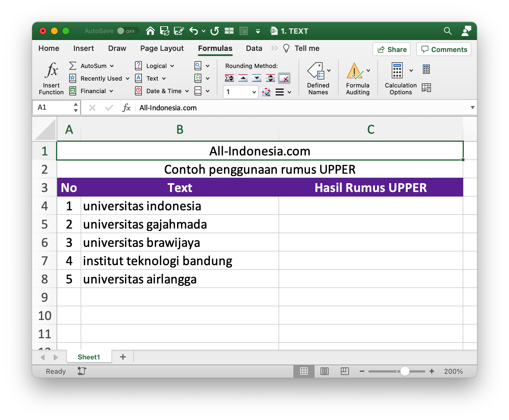Click the Undo arrow icon
Viewport: 509px width, 420px height.
coord(194,31)
